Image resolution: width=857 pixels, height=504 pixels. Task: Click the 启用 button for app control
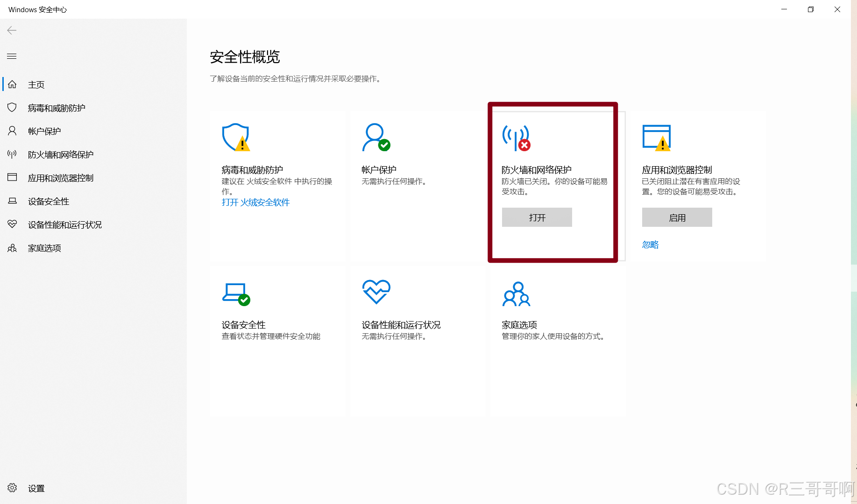tap(677, 217)
